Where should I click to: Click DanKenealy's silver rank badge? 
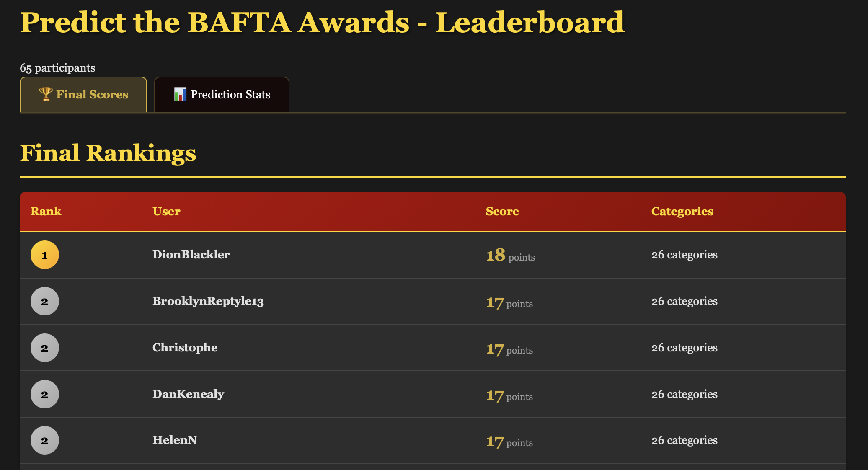click(x=45, y=394)
